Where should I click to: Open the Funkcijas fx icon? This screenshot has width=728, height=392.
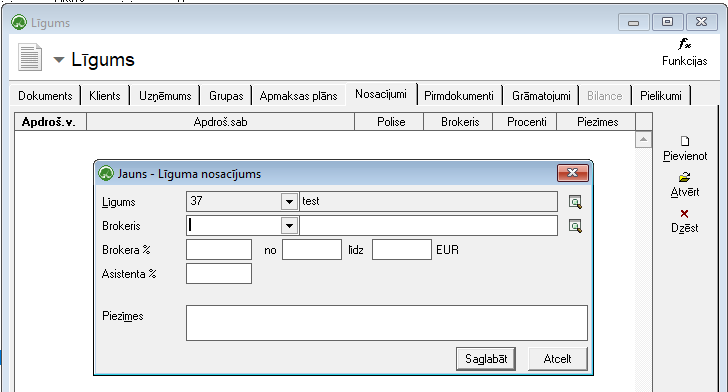[684, 45]
